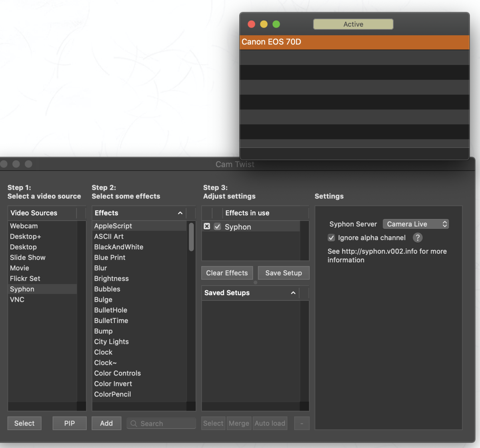Select Bubbles effect
The height and width of the screenshot is (448, 480).
[x=139, y=289]
